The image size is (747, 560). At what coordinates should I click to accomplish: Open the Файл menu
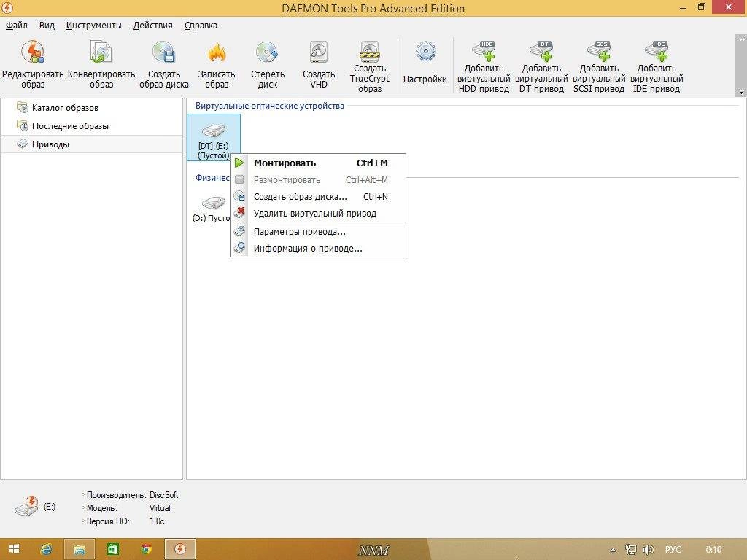tap(17, 26)
